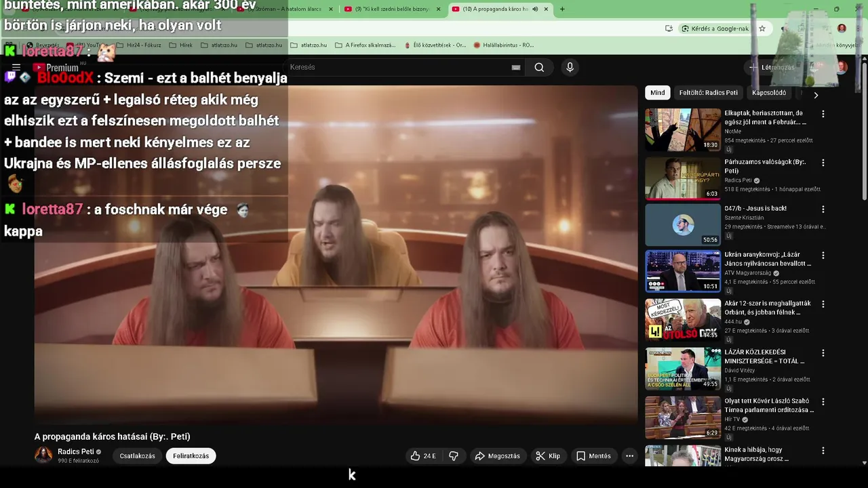Start voice search with microphone icon

(x=570, y=67)
